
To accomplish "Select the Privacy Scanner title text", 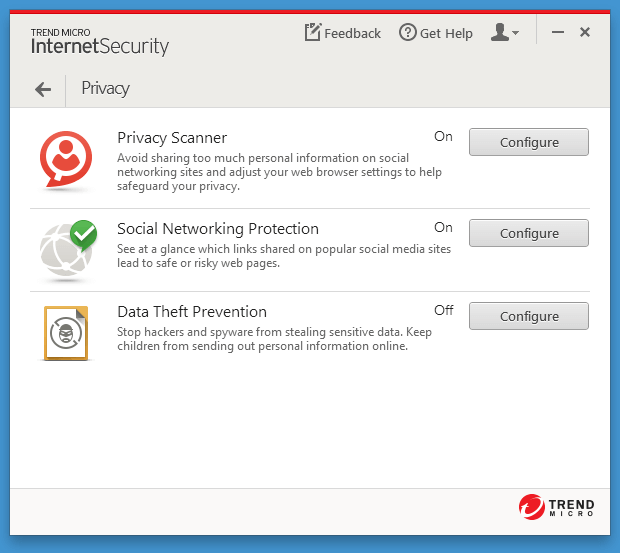I will (x=172, y=138).
